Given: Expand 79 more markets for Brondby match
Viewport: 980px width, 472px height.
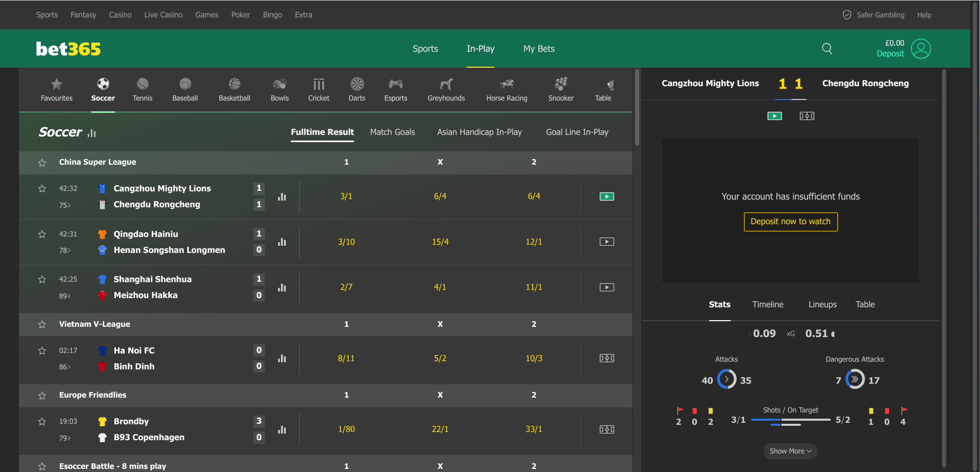Looking at the screenshot, I should pos(65,438).
